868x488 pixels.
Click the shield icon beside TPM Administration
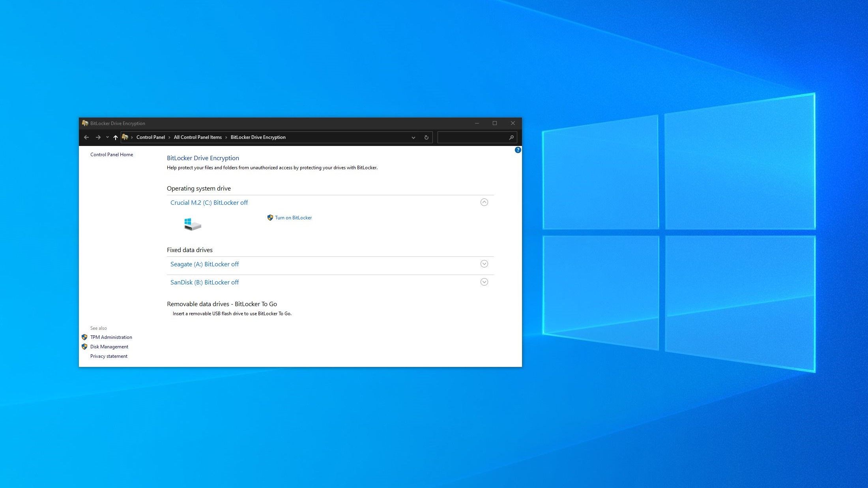point(84,337)
